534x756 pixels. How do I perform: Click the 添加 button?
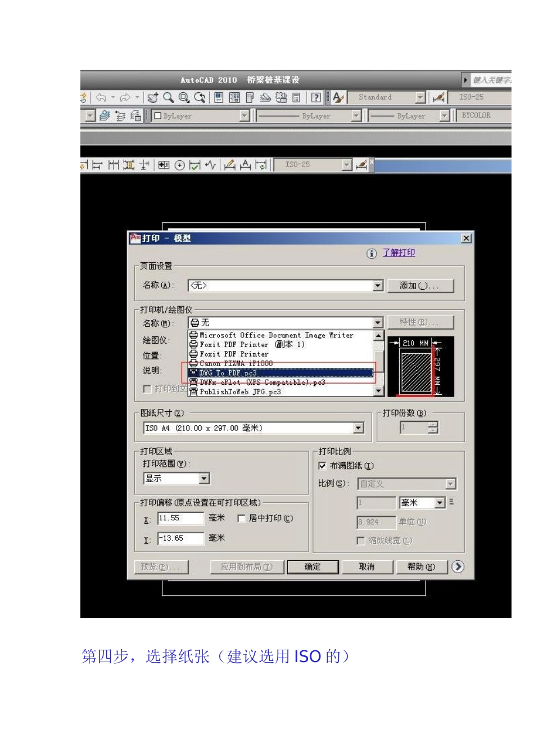click(420, 286)
